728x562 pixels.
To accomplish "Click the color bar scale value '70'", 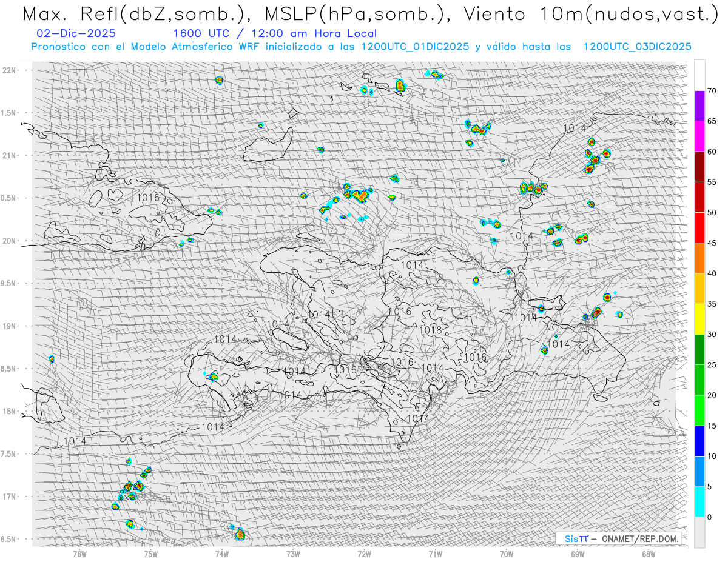I will coord(712,91).
